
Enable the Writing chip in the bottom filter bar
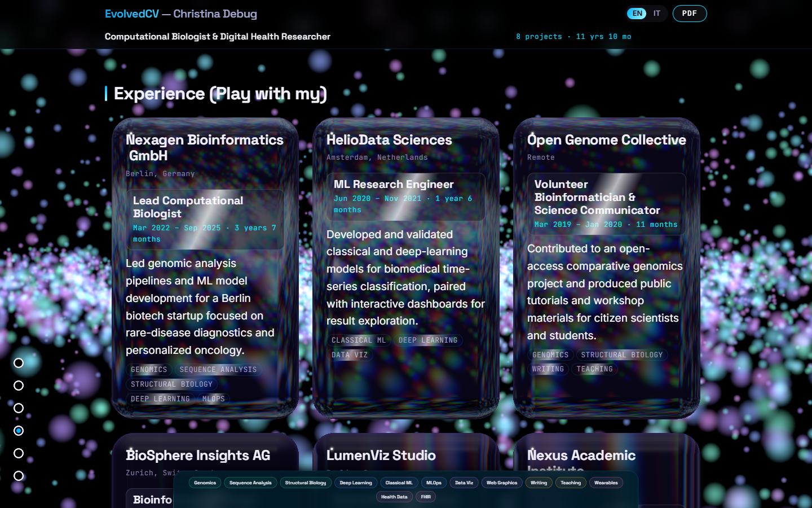pos(539,483)
